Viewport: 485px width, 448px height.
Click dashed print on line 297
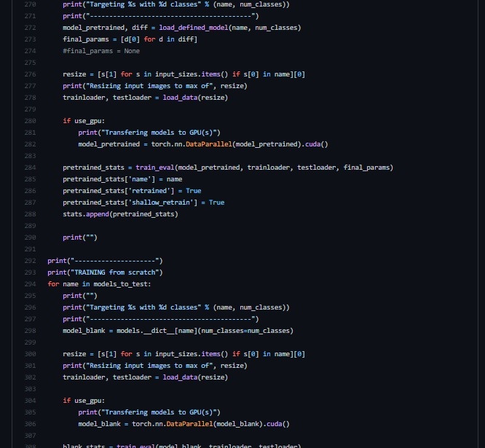click(161, 319)
